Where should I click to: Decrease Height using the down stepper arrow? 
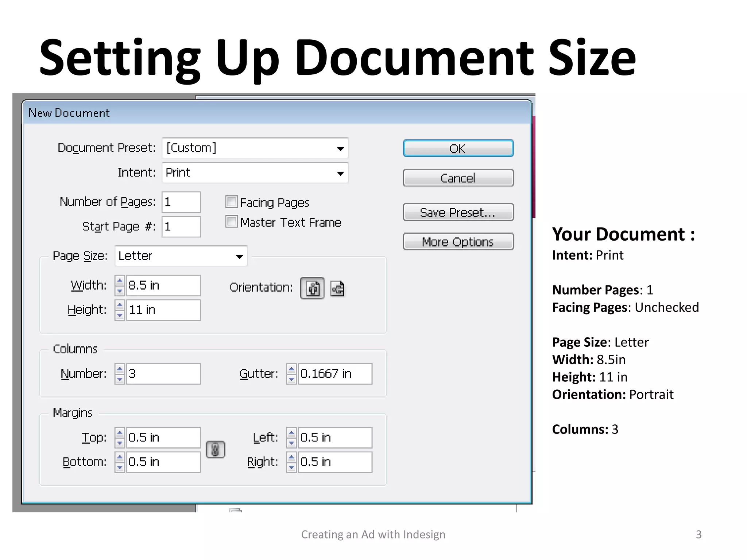pyautogui.click(x=120, y=315)
